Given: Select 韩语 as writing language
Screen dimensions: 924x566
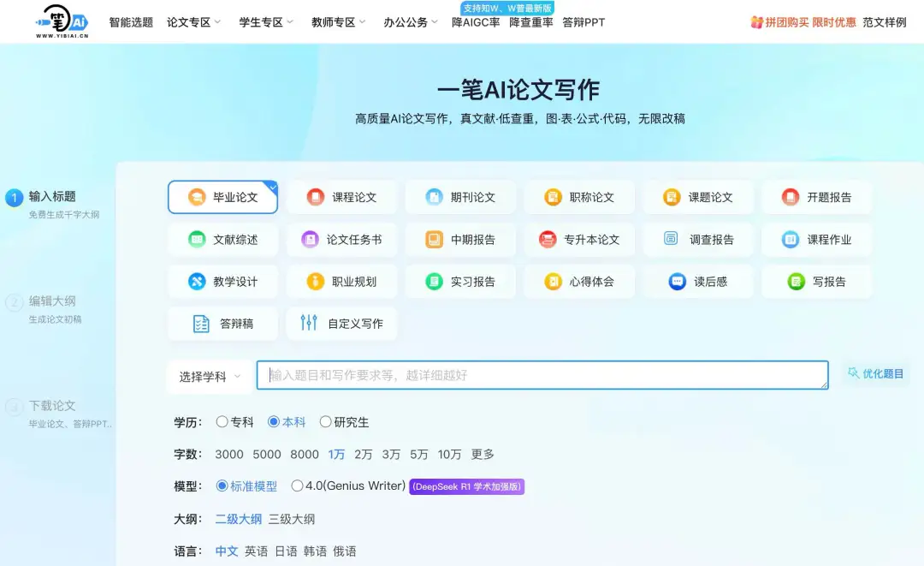Looking at the screenshot, I should (315, 551).
